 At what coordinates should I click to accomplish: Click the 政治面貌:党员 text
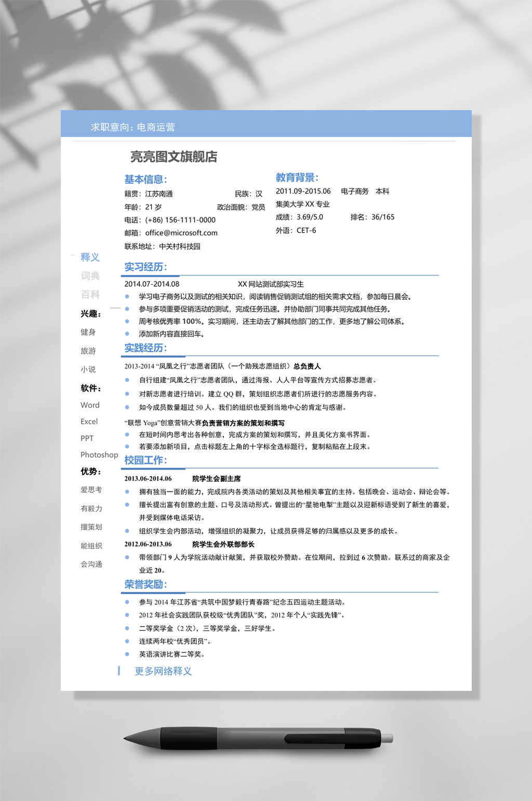[241, 207]
